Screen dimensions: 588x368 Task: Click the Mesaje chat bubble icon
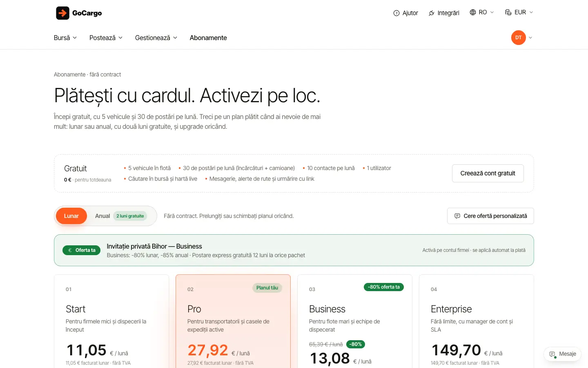click(552, 354)
